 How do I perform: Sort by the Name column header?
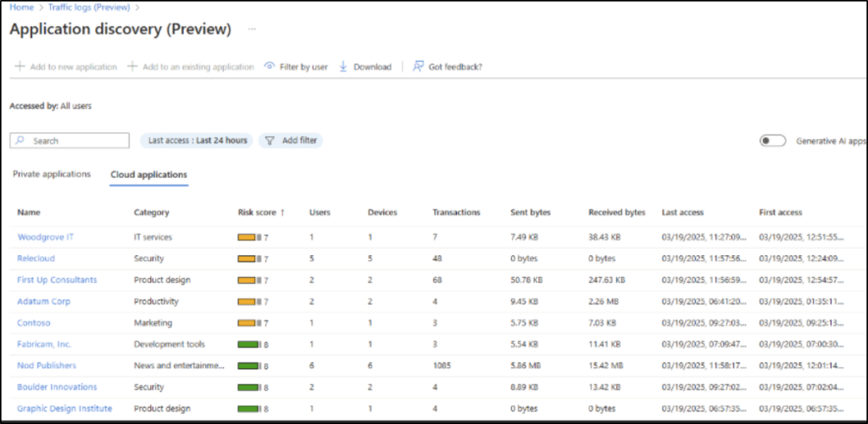[29, 213]
